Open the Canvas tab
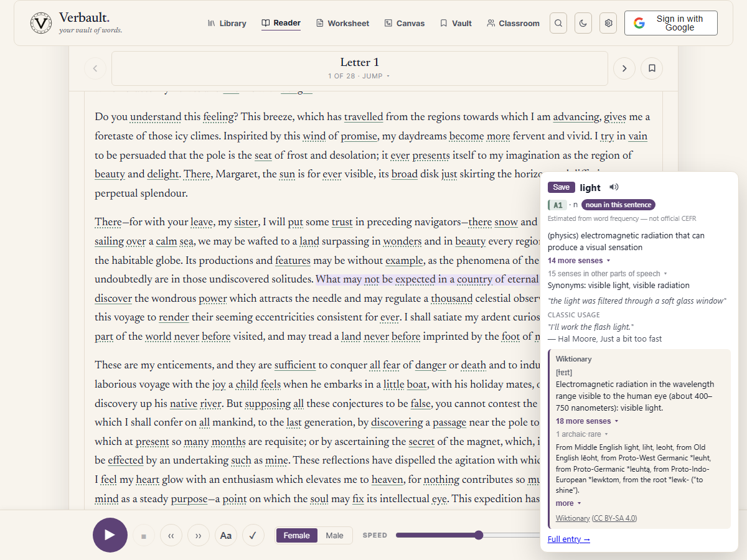The height and width of the screenshot is (560, 747). point(405,23)
